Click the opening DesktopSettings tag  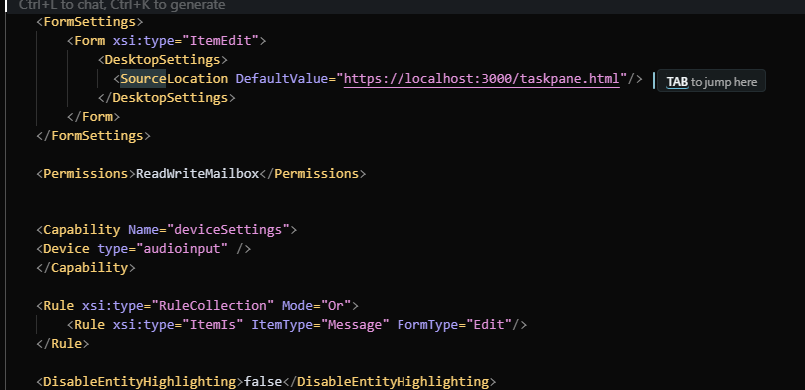[x=162, y=60]
